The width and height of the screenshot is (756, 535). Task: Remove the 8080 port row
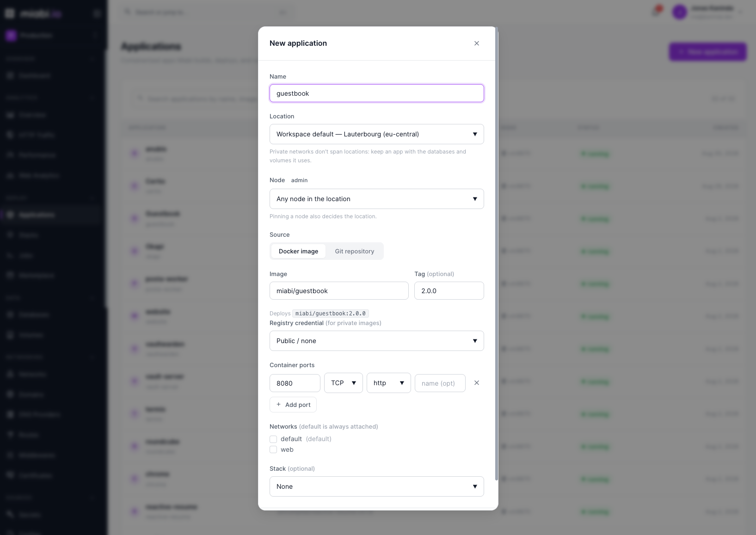point(477,383)
